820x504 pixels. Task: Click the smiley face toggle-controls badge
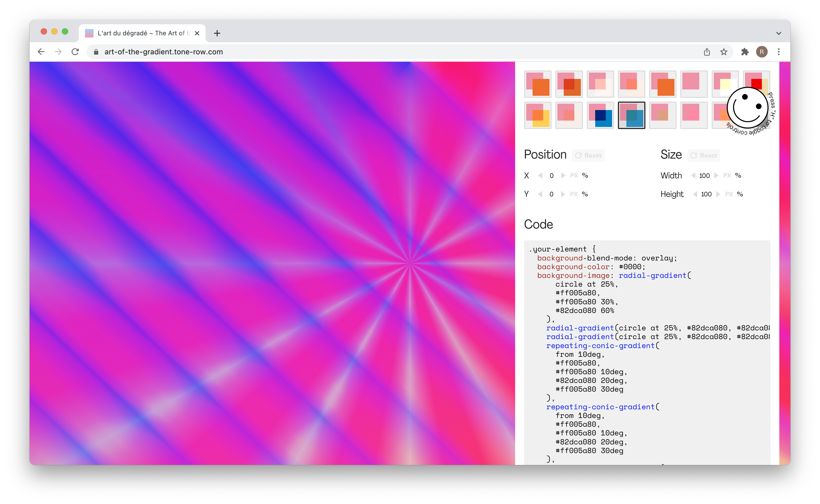[748, 108]
